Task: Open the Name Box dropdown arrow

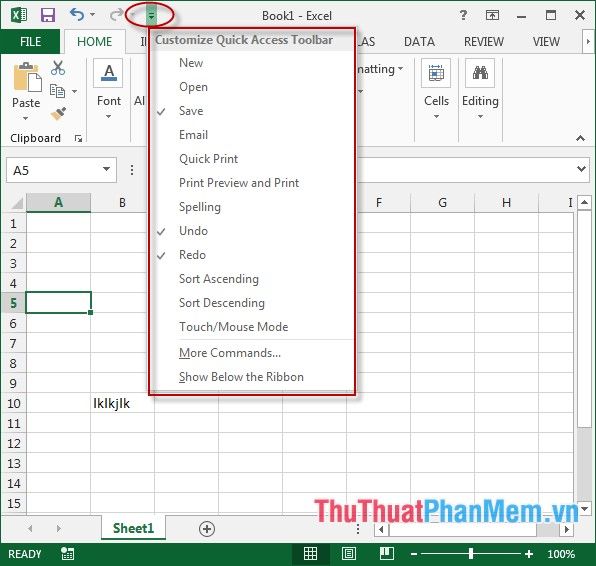Action: coord(106,169)
